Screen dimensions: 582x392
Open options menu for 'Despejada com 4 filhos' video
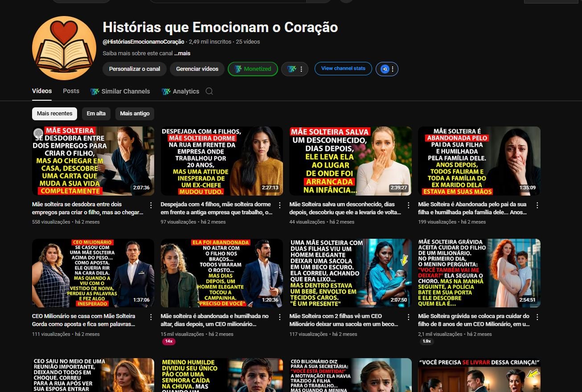point(279,205)
